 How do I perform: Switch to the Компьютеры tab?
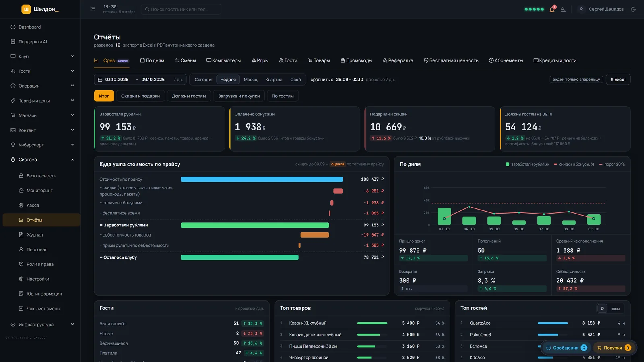pos(223,60)
